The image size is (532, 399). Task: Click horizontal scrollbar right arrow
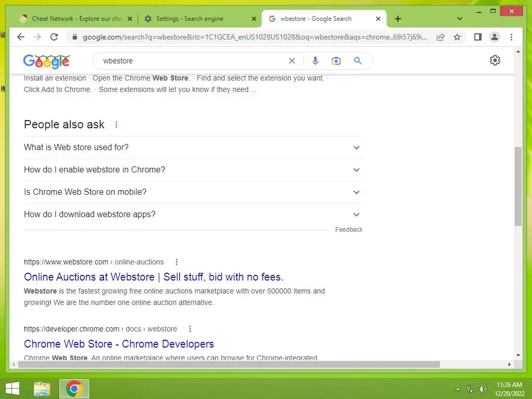coord(509,364)
